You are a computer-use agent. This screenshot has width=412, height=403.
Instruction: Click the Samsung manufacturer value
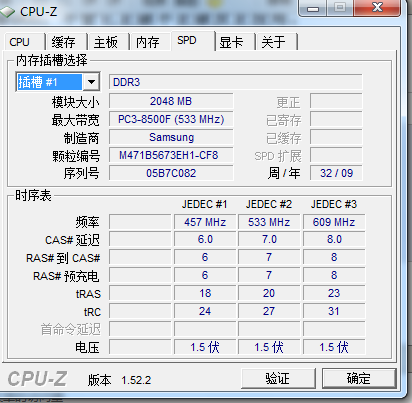171,137
